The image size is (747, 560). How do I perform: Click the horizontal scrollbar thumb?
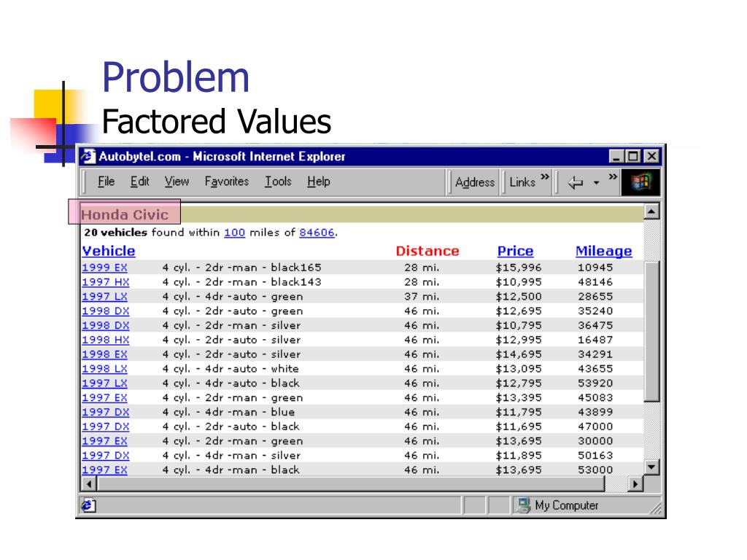tap(351, 484)
